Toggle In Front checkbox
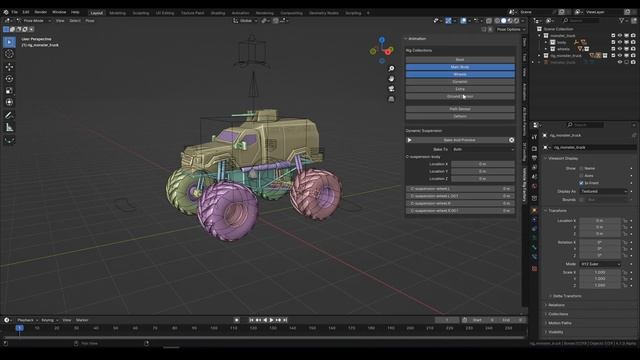 (x=582, y=183)
